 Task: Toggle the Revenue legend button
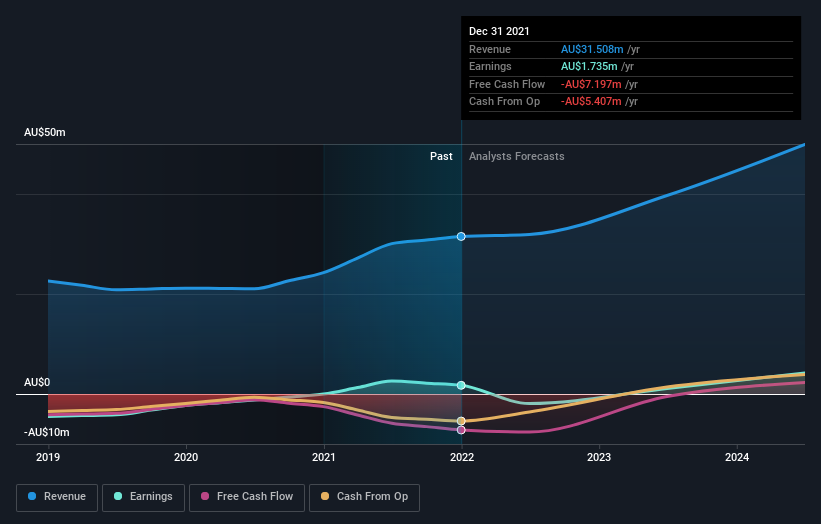click(57, 497)
